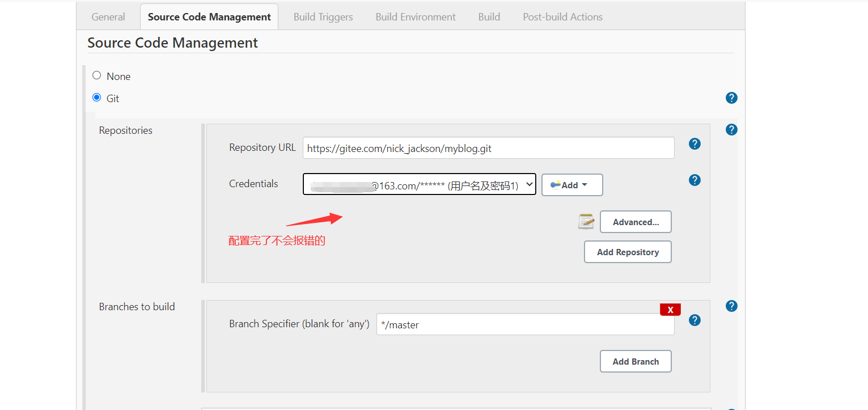
Task: Jump to the Build tab
Action: pos(489,17)
